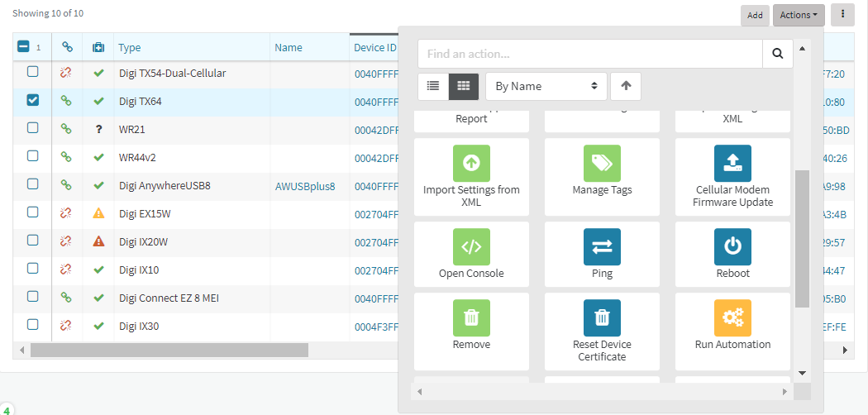Open the AWUSBplus8 device name link
This screenshot has width=868, height=415.
tap(305, 186)
